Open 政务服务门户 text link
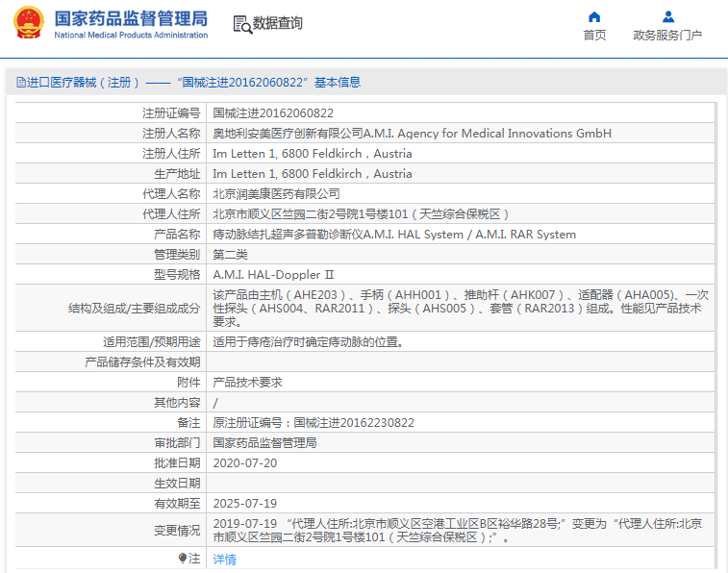The height and width of the screenshot is (573, 728). 667,36
